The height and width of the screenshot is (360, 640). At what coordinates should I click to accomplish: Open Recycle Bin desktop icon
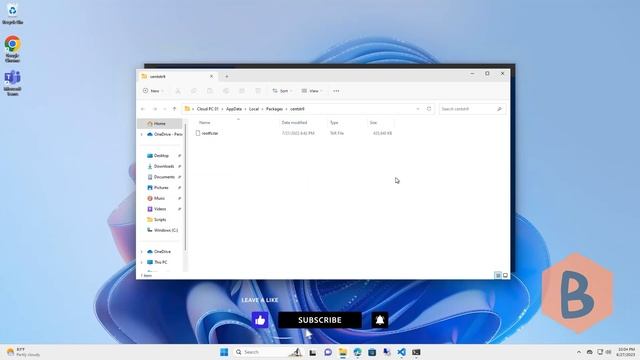(12, 13)
